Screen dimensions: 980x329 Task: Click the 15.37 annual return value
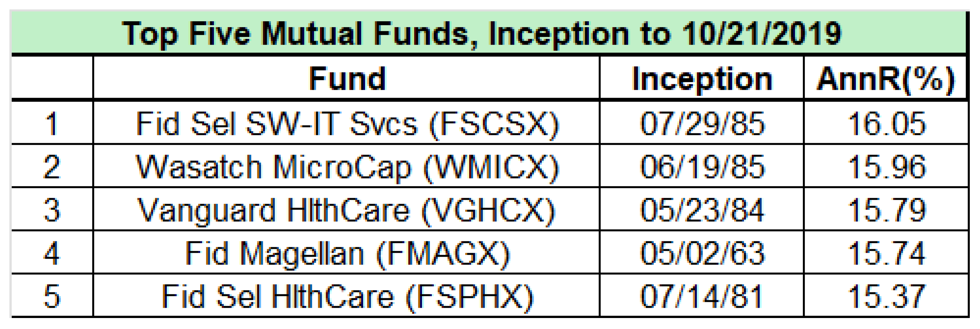coord(887,296)
